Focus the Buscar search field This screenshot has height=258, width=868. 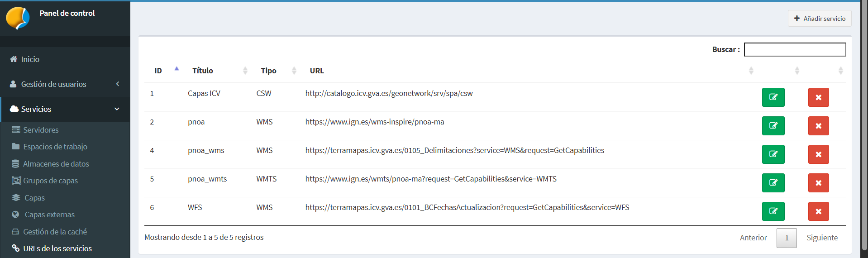tap(795, 49)
